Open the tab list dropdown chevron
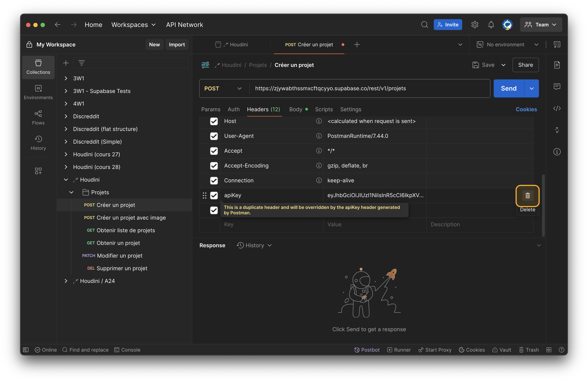The width and height of the screenshot is (588, 382). pos(460,45)
